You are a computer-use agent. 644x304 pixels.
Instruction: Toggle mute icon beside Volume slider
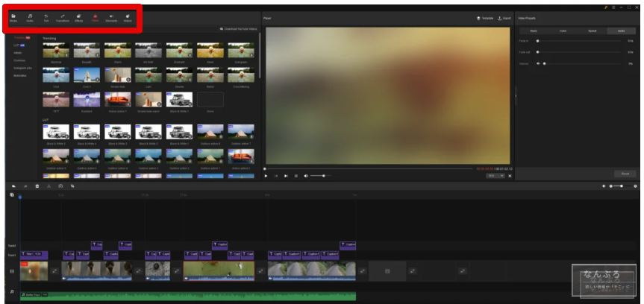click(537, 64)
